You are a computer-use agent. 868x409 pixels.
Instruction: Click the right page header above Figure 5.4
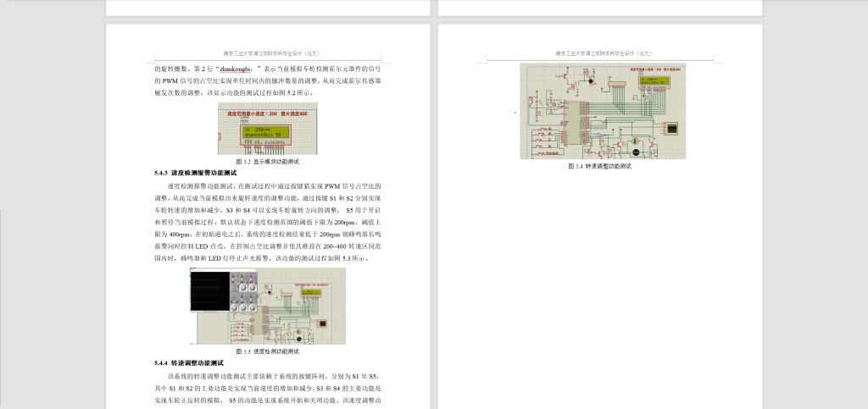click(x=604, y=53)
